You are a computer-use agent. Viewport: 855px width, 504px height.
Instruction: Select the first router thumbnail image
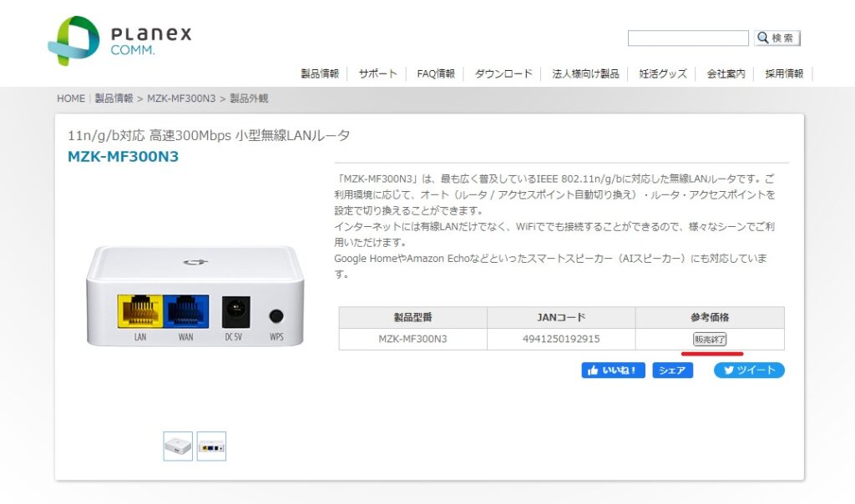[178, 446]
